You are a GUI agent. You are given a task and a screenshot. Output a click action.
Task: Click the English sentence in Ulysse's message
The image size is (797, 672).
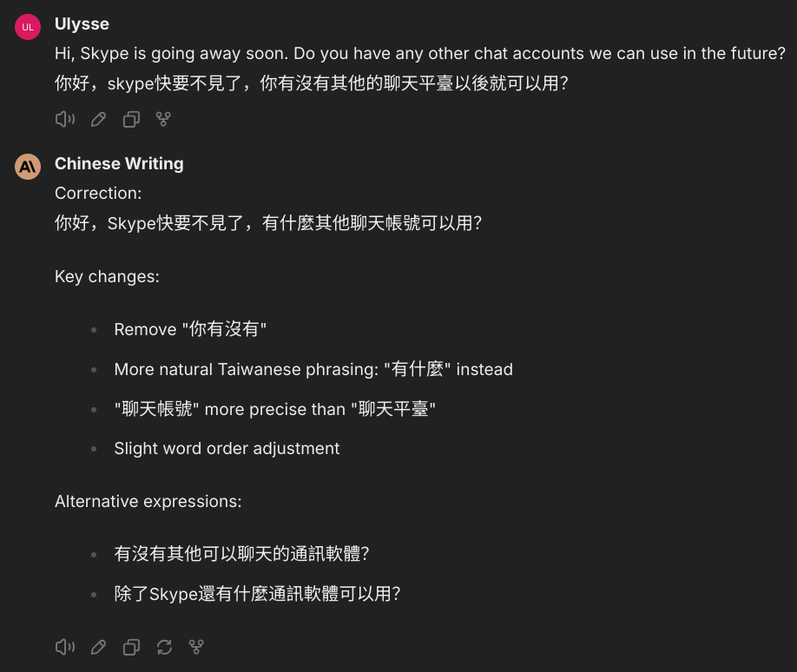click(x=420, y=53)
